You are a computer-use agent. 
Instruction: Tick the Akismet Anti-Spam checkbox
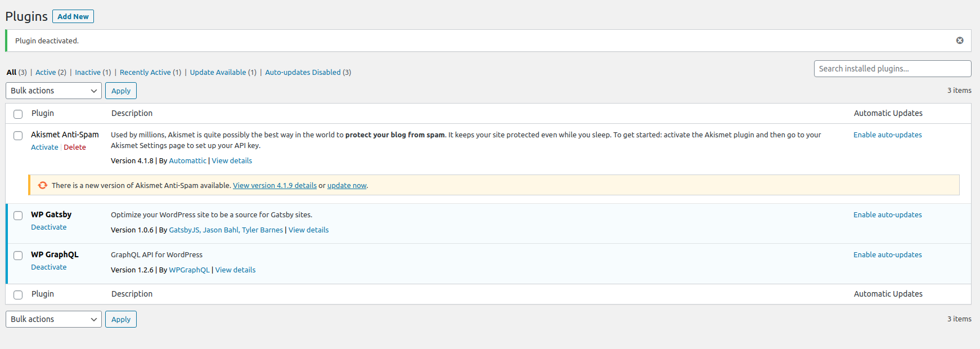18,136
